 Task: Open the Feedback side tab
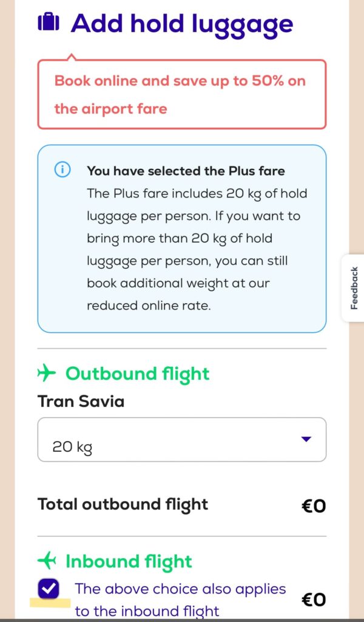coord(353,288)
